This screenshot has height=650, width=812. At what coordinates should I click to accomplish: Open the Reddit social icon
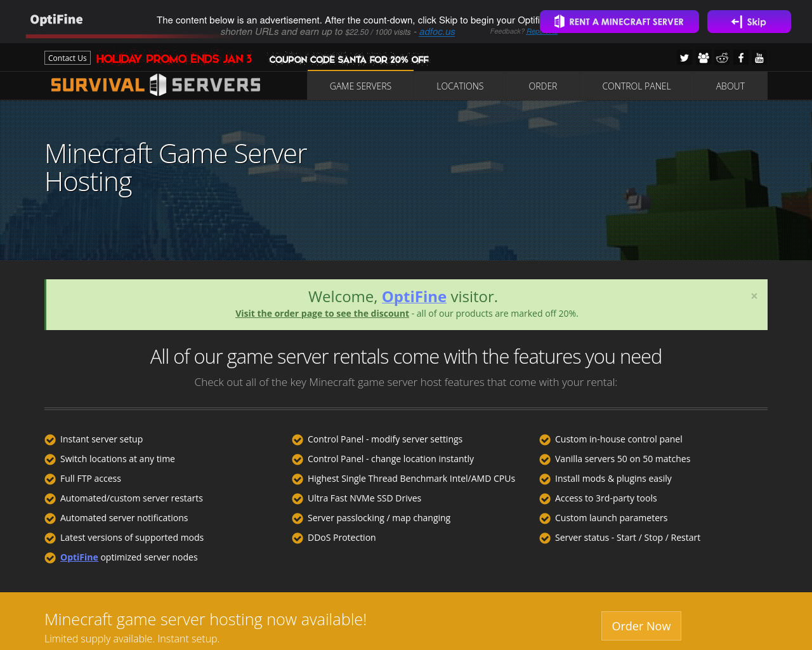click(x=722, y=58)
